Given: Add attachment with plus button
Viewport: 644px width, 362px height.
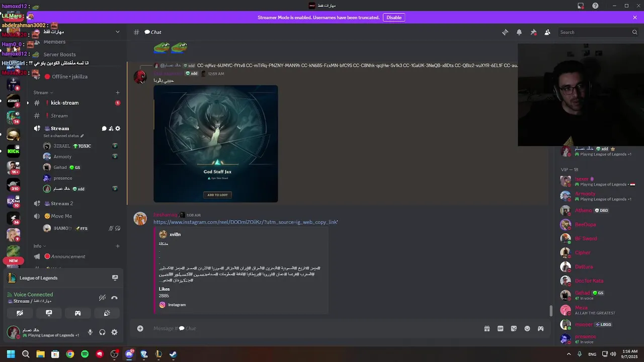Looking at the screenshot, I should pyautogui.click(x=140, y=328).
